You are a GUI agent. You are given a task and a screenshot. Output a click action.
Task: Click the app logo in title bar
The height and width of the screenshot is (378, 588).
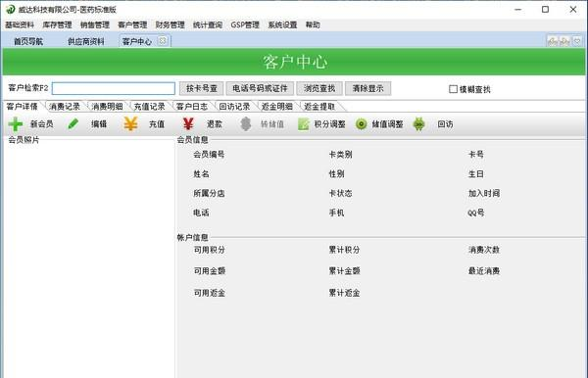tap(10, 10)
